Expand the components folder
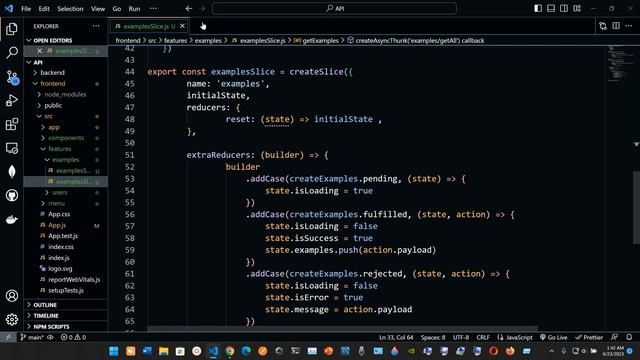640x360 pixels. click(66, 138)
